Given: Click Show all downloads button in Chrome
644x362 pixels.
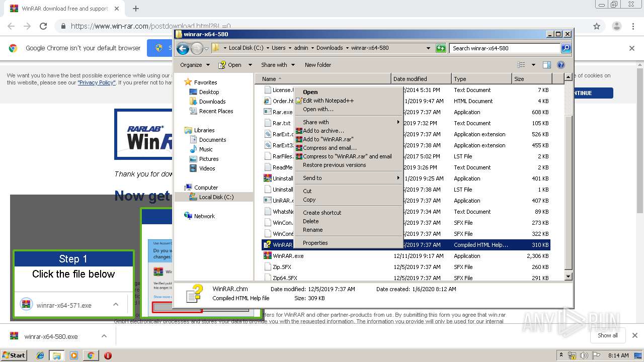Looking at the screenshot, I should pos(608,335).
